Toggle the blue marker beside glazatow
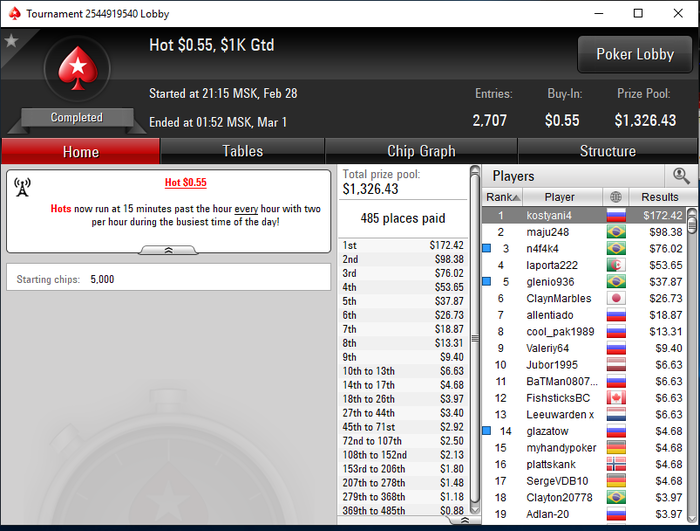 tap(487, 431)
